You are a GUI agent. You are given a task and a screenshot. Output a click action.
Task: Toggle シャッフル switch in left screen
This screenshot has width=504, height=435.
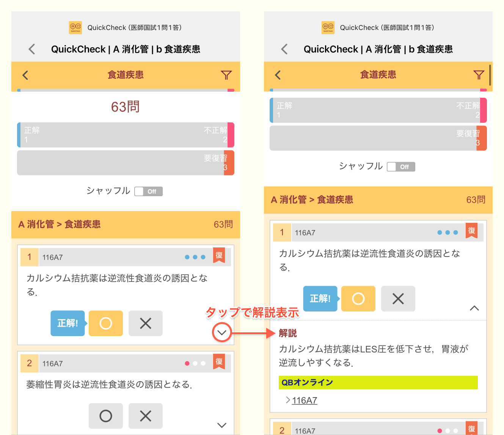pos(148,191)
